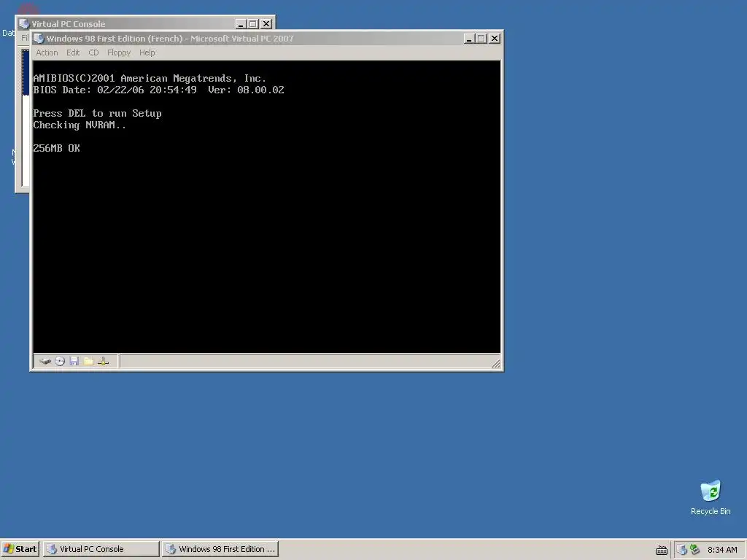Open the Floppy menu

pos(119,52)
